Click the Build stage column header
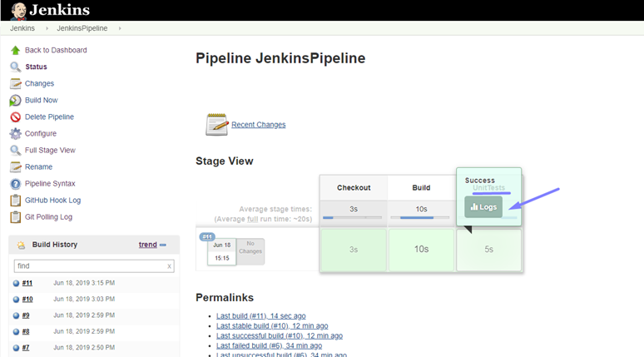This screenshot has width=644, height=357. pos(421,188)
